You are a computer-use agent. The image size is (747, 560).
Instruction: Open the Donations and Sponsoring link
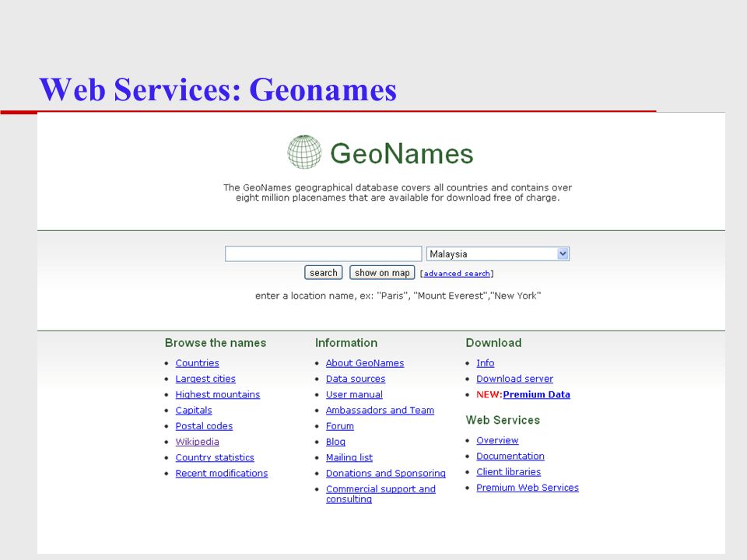point(386,473)
